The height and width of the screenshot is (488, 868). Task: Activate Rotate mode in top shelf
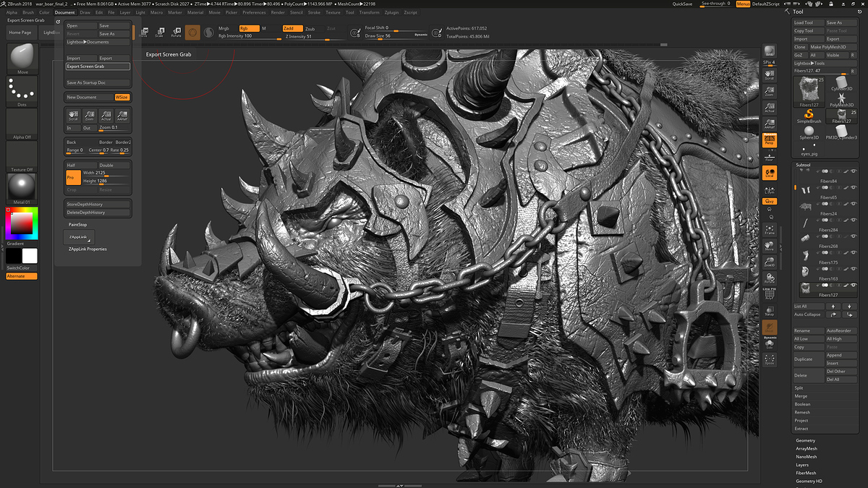[x=176, y=32]
